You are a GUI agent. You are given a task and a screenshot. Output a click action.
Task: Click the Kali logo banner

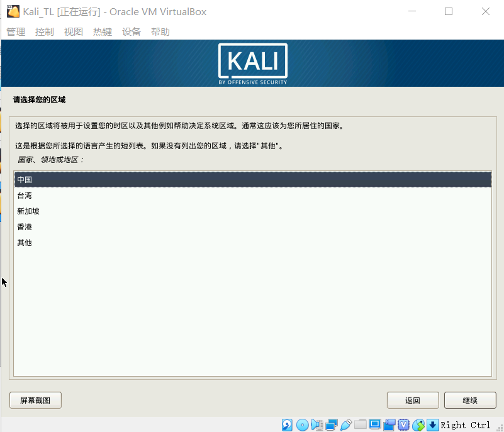tap(253, 64)
